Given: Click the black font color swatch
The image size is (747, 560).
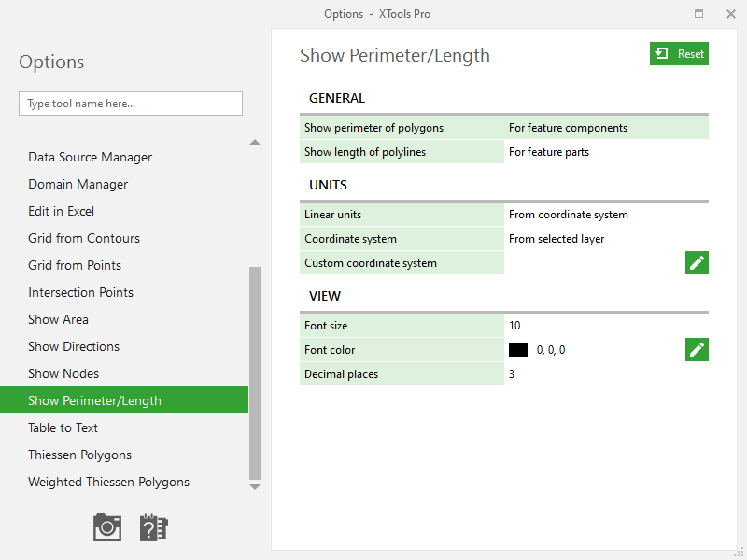Looking at the screenshot, I should click(x=518, y=349).
